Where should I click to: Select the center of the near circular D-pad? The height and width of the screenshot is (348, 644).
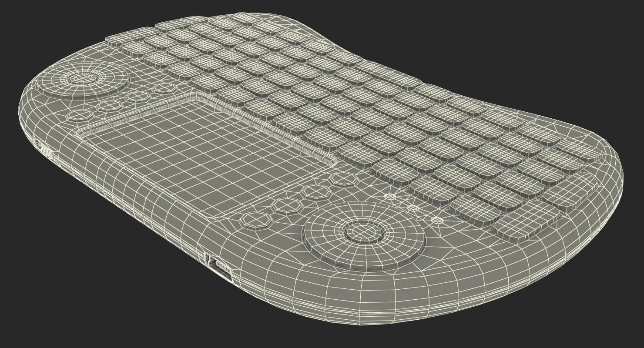[x=365, y=231]
